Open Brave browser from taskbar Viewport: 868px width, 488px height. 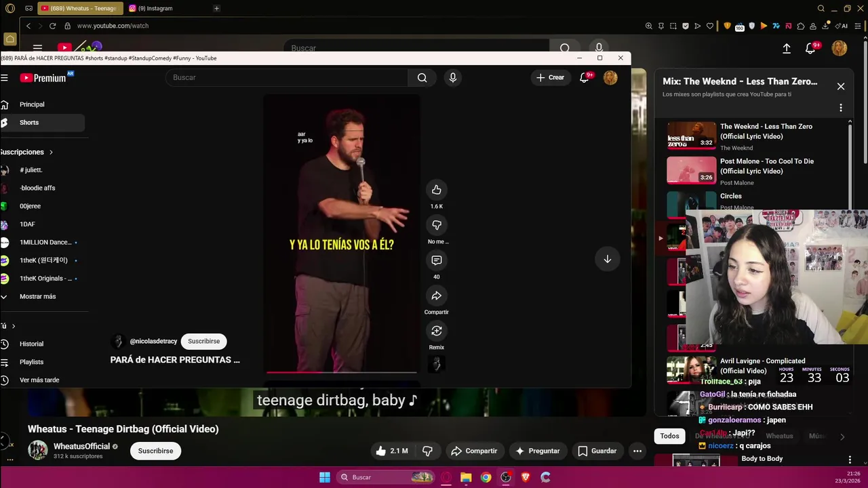(x=526, y=477)
